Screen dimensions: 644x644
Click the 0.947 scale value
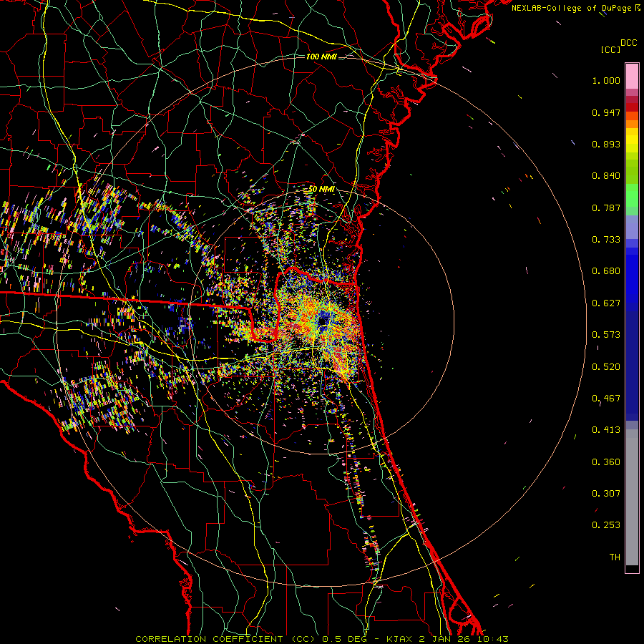pyautogui.click(x=606, y=112)
